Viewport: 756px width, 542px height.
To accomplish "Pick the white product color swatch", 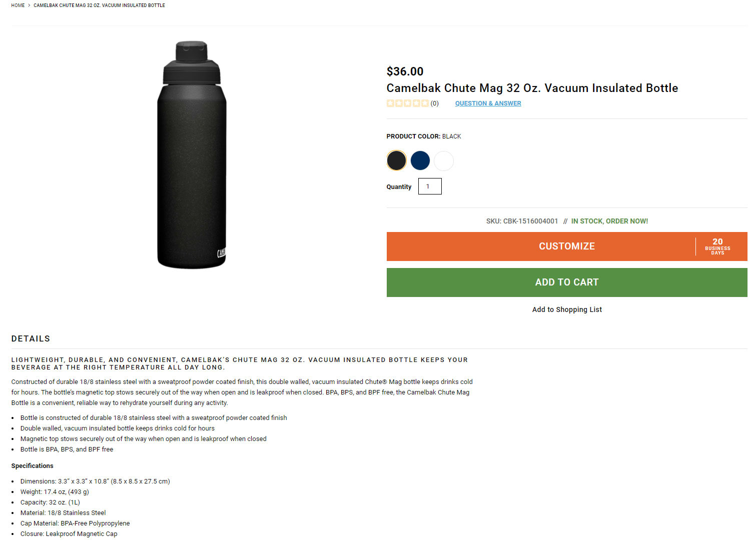I will click(x=444, y=160).
